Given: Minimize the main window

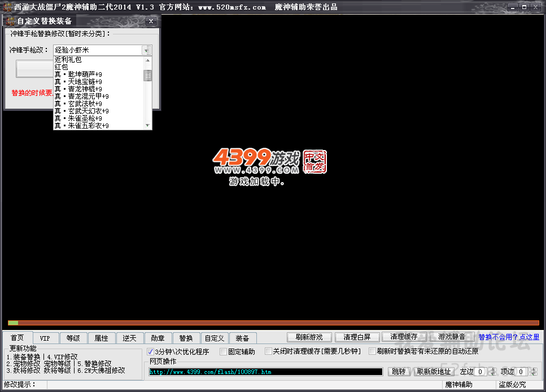Looking at the screenshot, I should coord(513,7).
